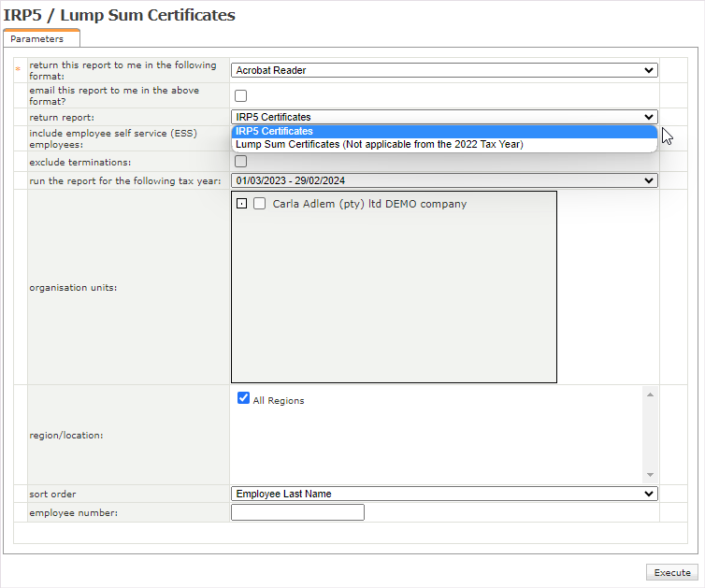Screen dimensions: 705x588
Task: Focus the employee number input field
Action: click(x=297, y=512)
